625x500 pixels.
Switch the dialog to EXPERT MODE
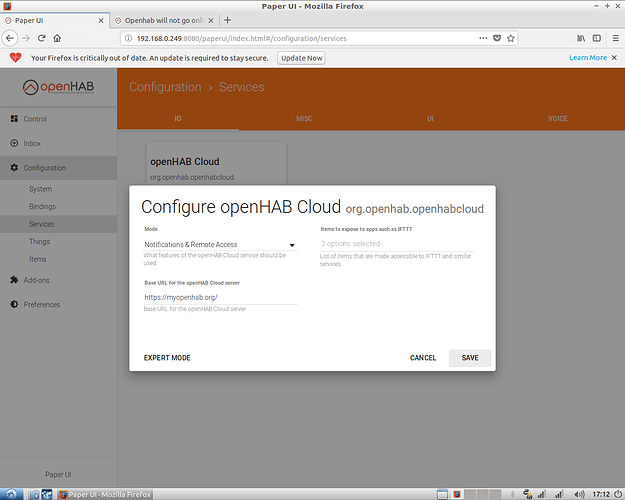coord(167,358)
